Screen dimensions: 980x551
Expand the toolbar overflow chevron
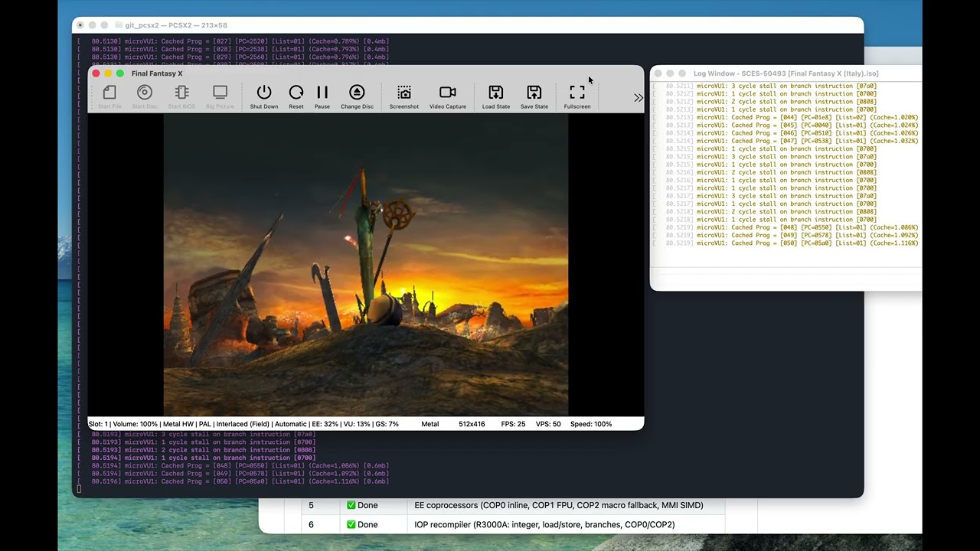tap(639, 97)
